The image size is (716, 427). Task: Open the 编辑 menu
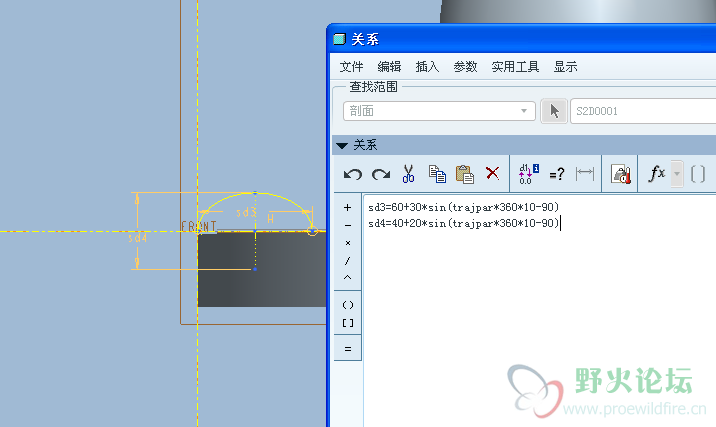389,67
